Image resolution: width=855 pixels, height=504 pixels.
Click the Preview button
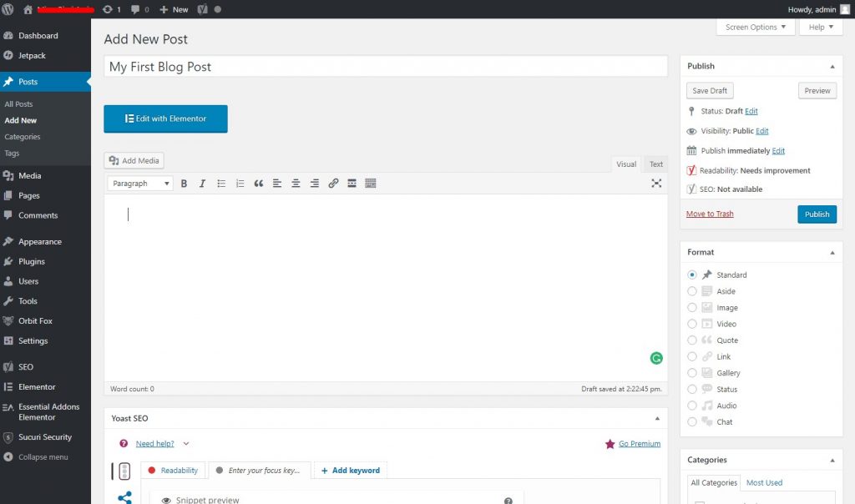click(x=817, y=91)
